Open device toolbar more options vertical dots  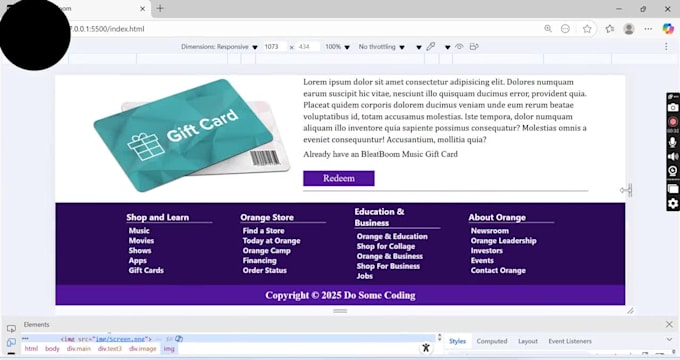666,46
